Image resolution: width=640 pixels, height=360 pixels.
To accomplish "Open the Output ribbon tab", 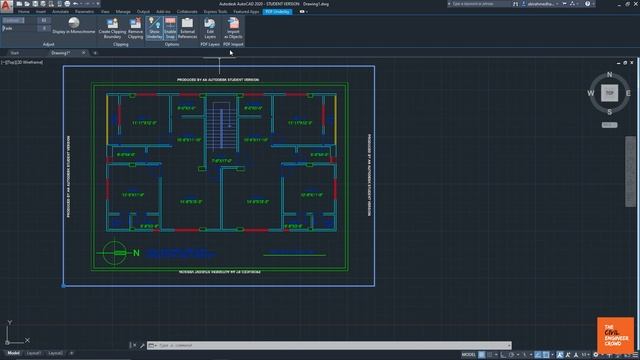I will pyautogui.click(x=143, y=12).
